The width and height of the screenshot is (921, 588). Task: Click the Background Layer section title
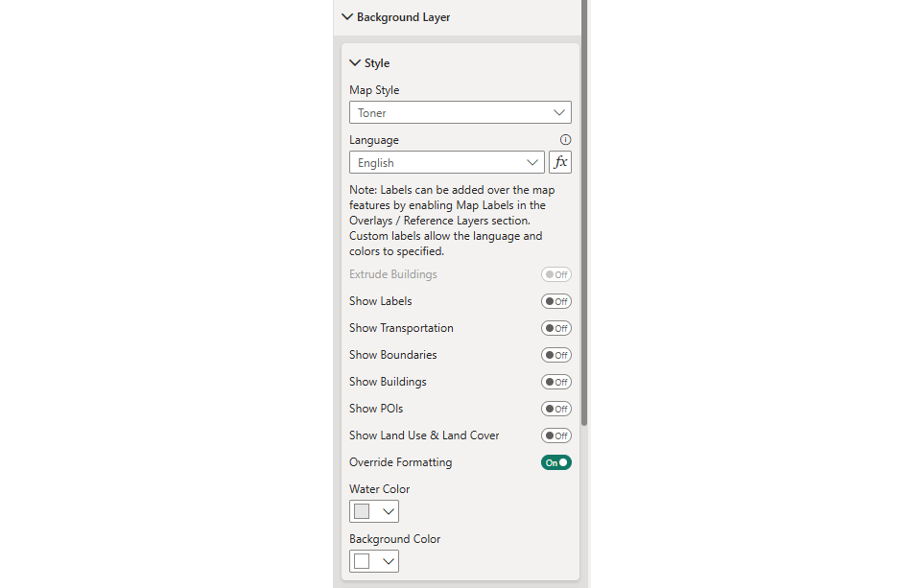[403, 17]
